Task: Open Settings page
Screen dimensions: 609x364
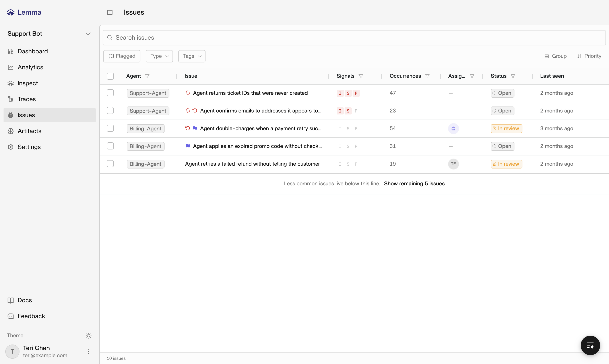Action: pyautogui.click(x=50, y=147)
